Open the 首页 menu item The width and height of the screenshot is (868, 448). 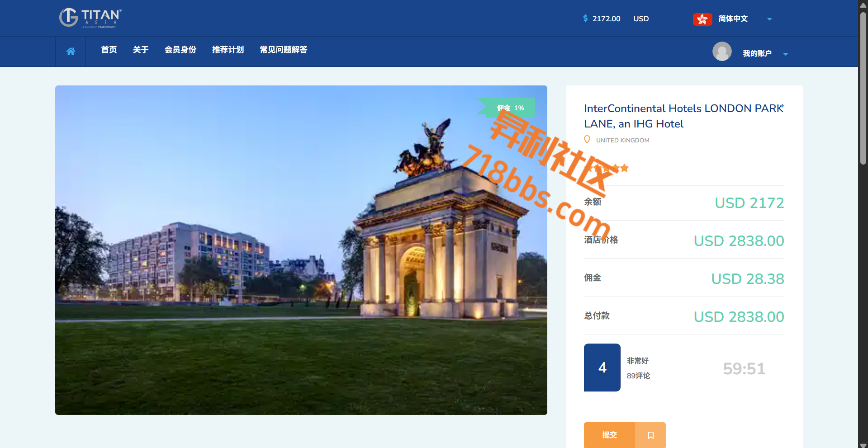click(x=109, y=50)
